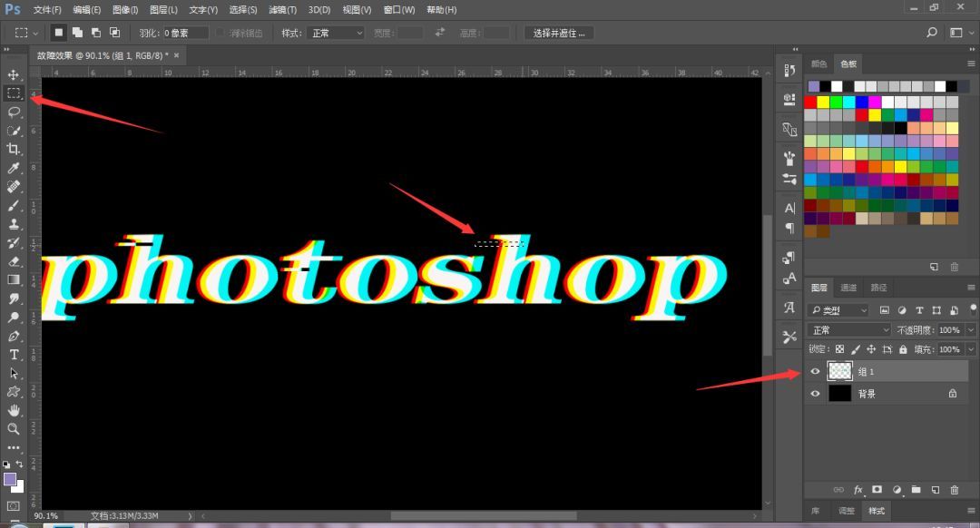Image resolution: width=980 pixels, height=528 pixels.
Task: Open the Swatches panel flyout menu
Action: [x=971, y=64]
